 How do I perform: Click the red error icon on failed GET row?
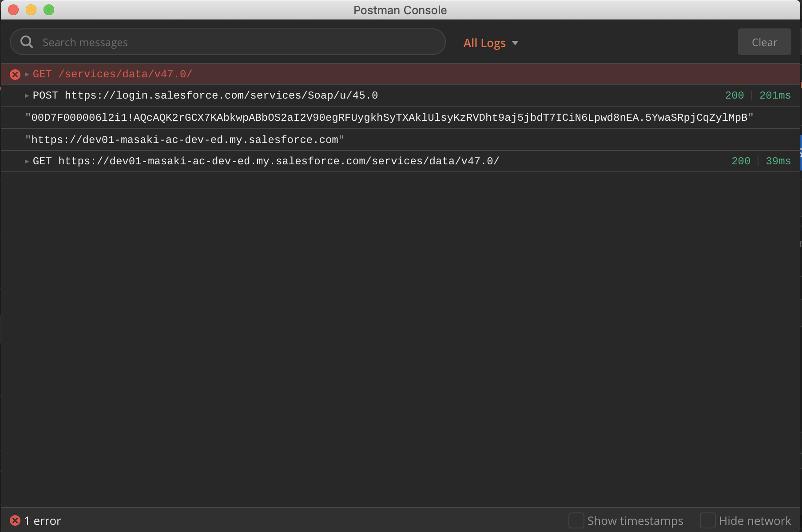pyautogui.click(x=15, y=74)
